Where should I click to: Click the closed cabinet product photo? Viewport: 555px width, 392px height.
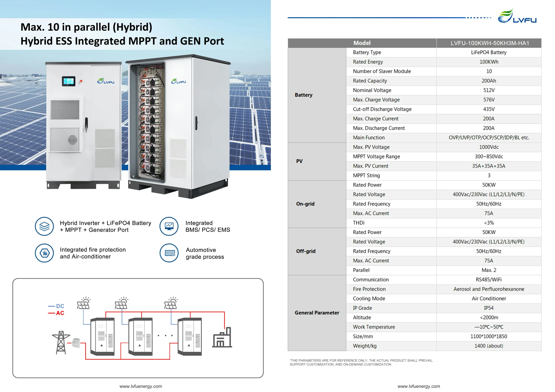pos(84,125)
